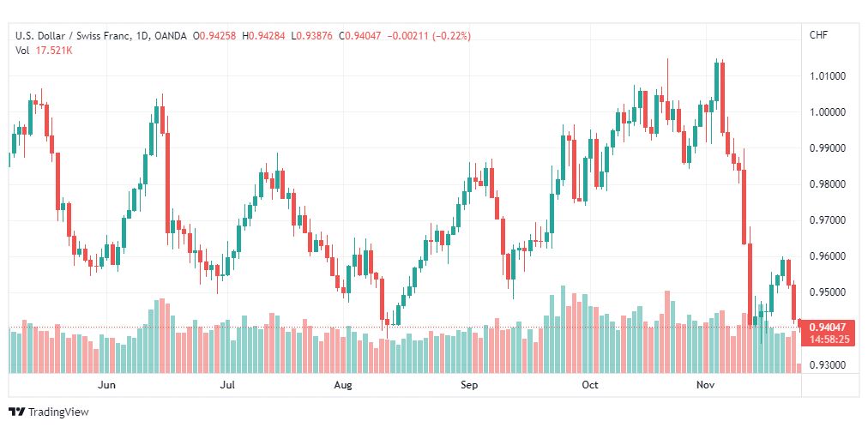
Task: Click the 14:58:25 countdown timer label
Action: 828,339
